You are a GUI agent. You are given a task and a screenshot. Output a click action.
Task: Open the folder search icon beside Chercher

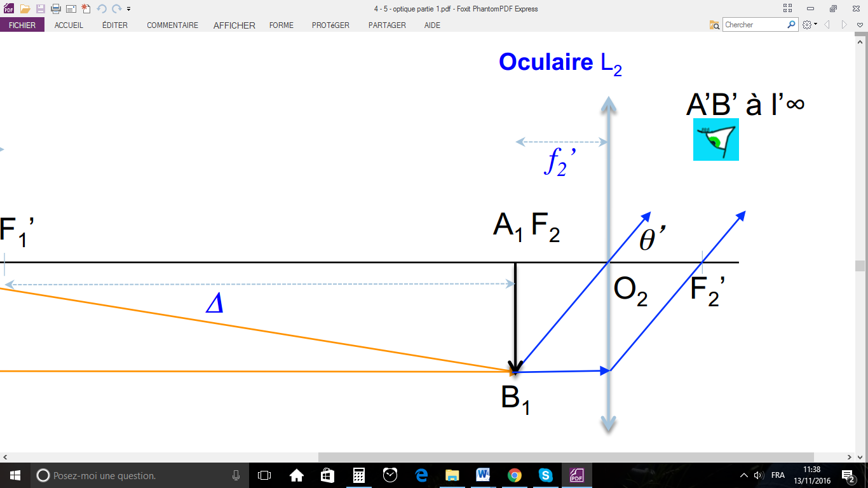tap(715, 25)
